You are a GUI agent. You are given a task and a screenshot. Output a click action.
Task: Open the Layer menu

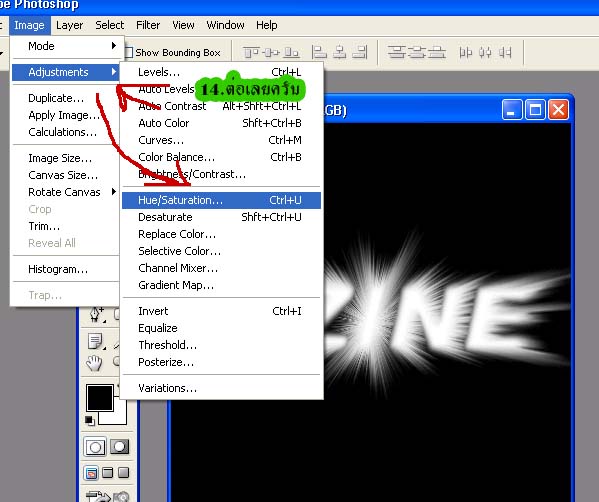point(69,25)
